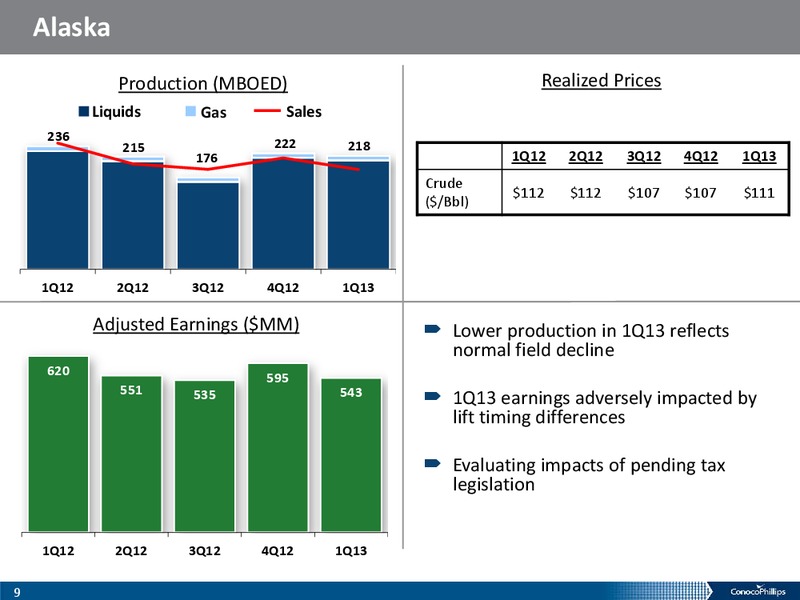This screenshot has height=600, width=800.
Task: Click the $107 cell under 3Q12
Action: click(644, 192)
